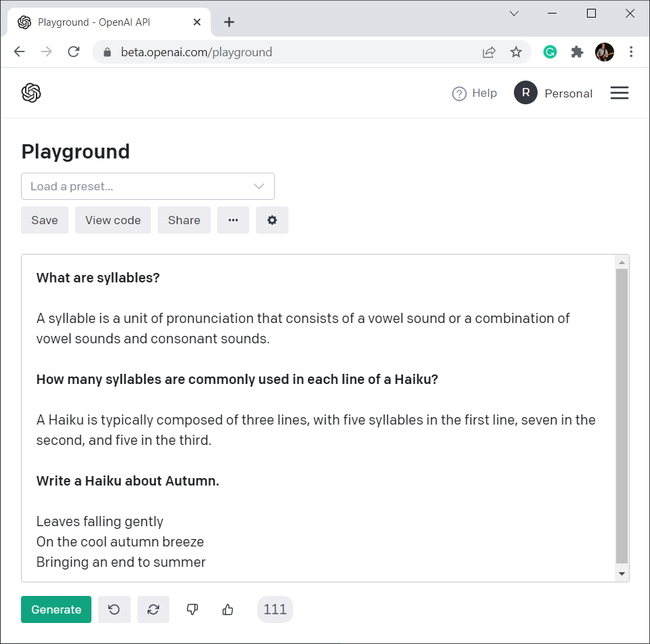Give thumbs down feedback

(x=192, y=609)
